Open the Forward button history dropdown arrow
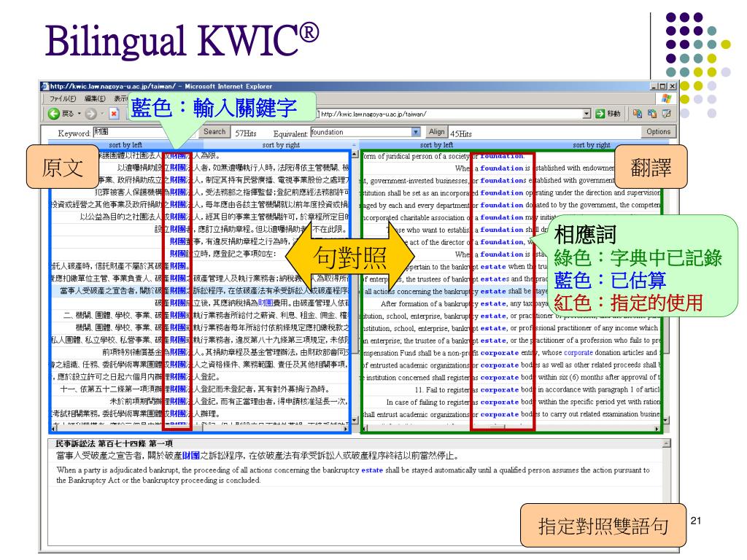747x560 pixels. click(x=102, y=114)
